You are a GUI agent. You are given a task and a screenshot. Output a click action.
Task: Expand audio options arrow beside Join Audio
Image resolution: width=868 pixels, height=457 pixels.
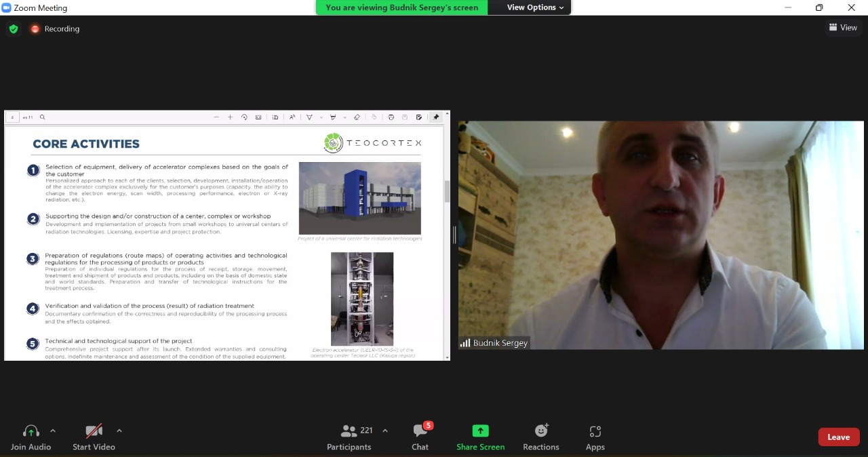click(53, 431)
